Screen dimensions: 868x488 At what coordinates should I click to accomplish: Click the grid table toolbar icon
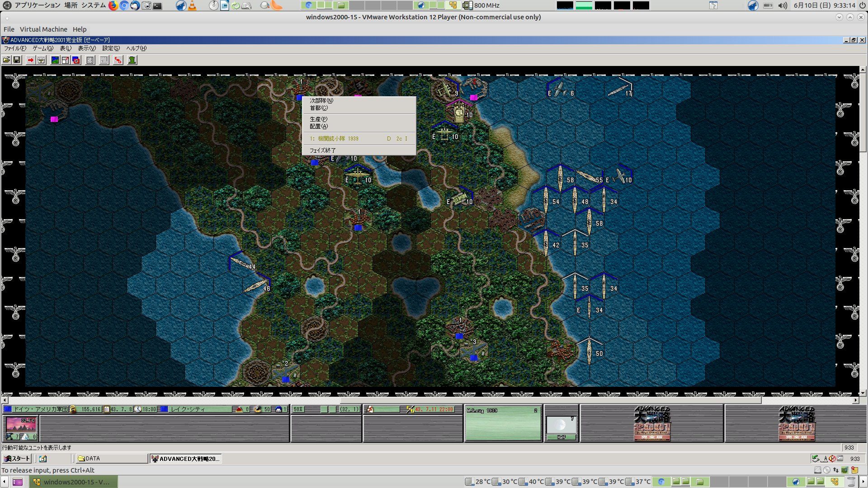click(x=90, y=60)
